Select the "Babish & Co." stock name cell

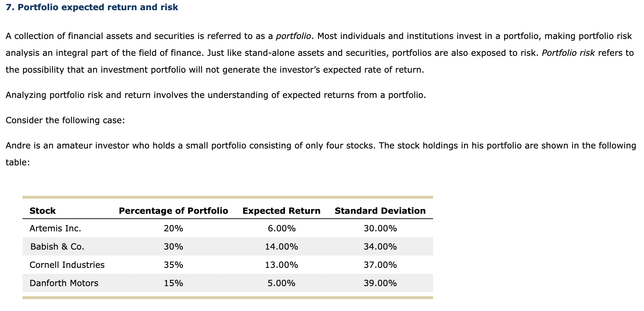pos(57,247)
